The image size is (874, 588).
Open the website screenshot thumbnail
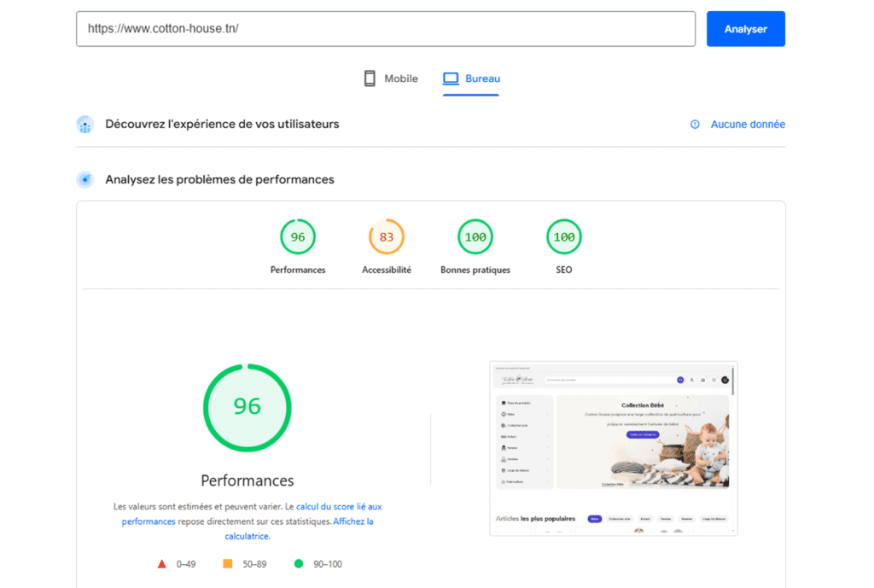(614, 449)
